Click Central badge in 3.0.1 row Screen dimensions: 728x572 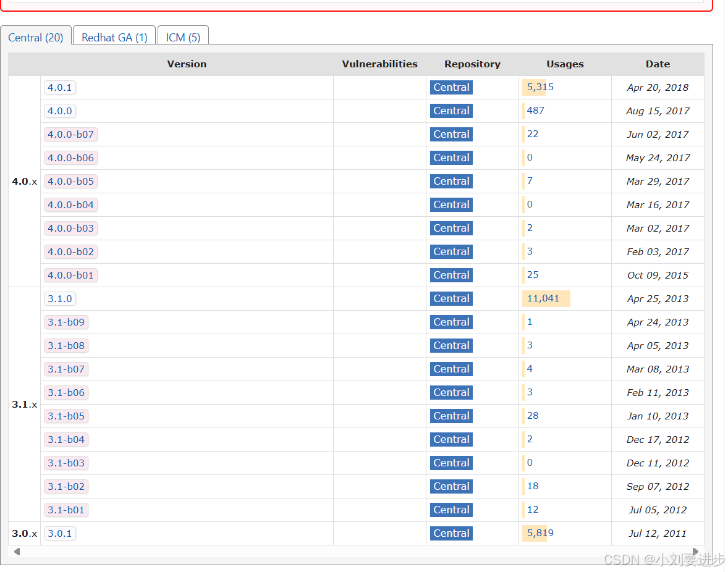451,534
